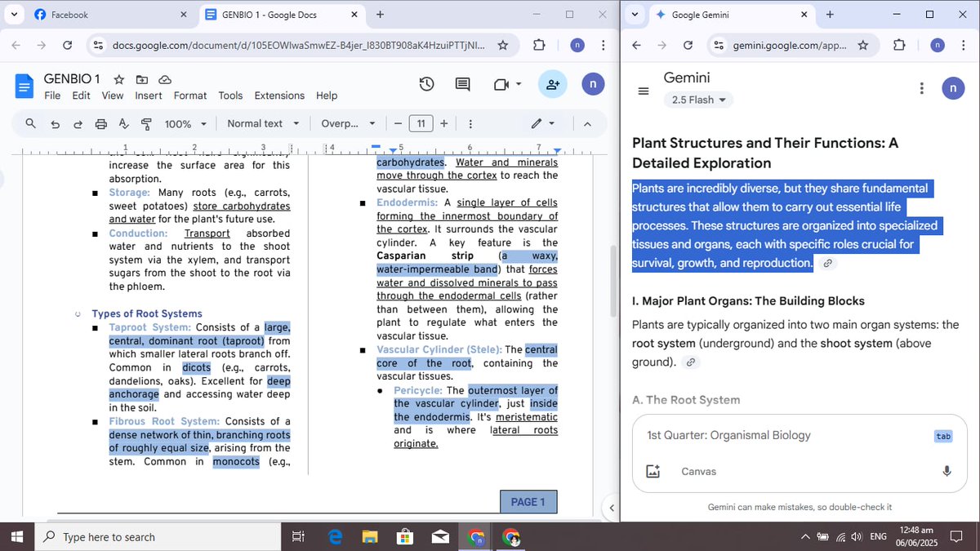Open the Overp... font dropdown

(x=348, y=124)
